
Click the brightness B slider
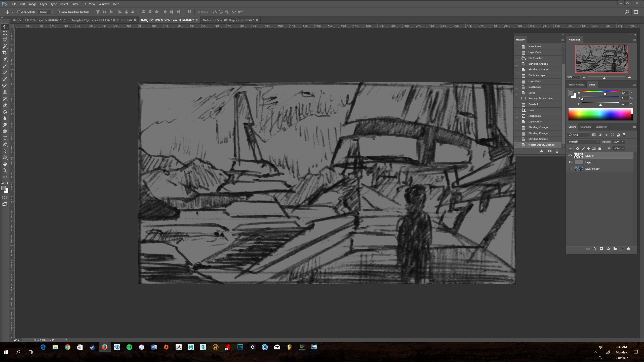(x=600, y=103)
